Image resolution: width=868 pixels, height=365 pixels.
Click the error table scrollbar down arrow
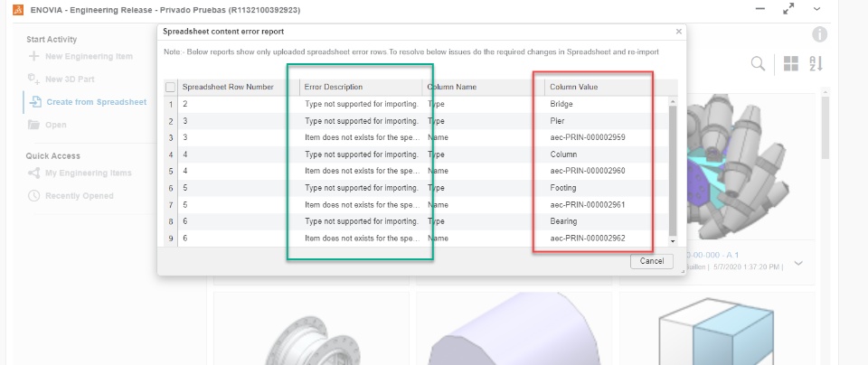(x=672, y=241)
